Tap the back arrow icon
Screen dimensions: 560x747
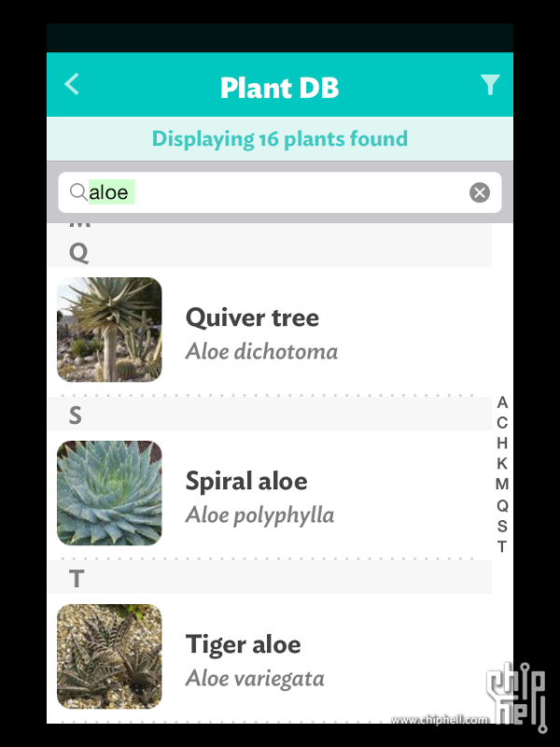pos(72,84)
